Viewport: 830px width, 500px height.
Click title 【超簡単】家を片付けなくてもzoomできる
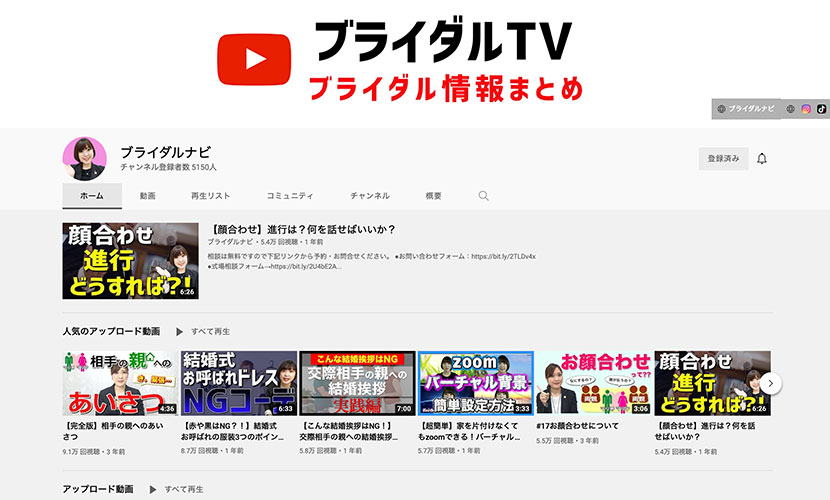pyautogui.click(x=469, y=431)
